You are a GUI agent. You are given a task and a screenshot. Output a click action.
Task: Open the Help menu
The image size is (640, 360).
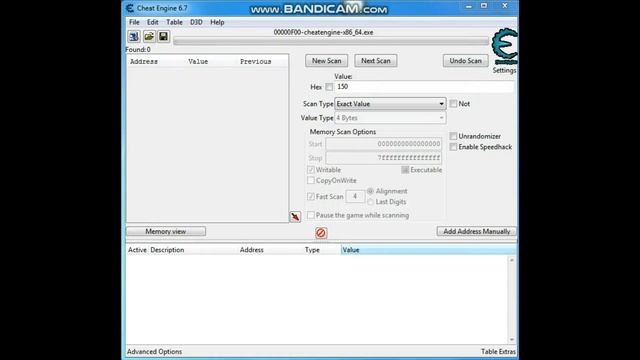tap(217, 22)
